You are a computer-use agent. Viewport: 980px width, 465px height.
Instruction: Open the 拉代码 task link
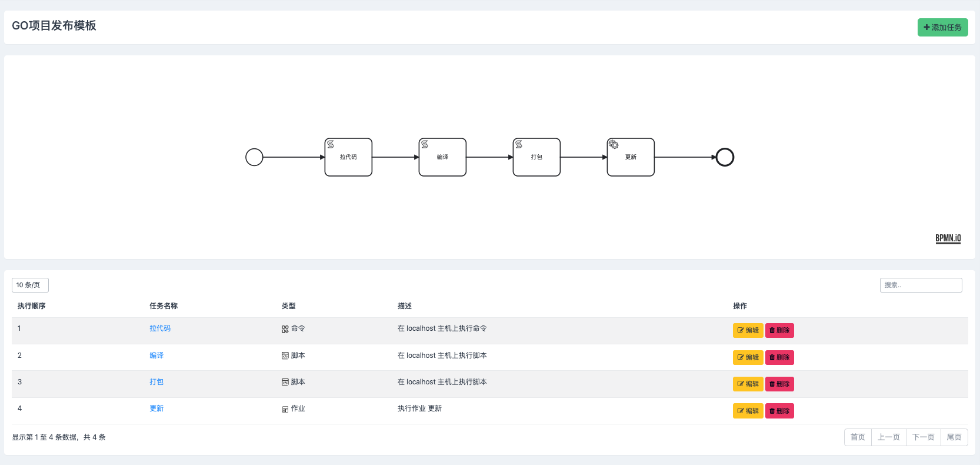pyautogui.click(x=160, y=328)
